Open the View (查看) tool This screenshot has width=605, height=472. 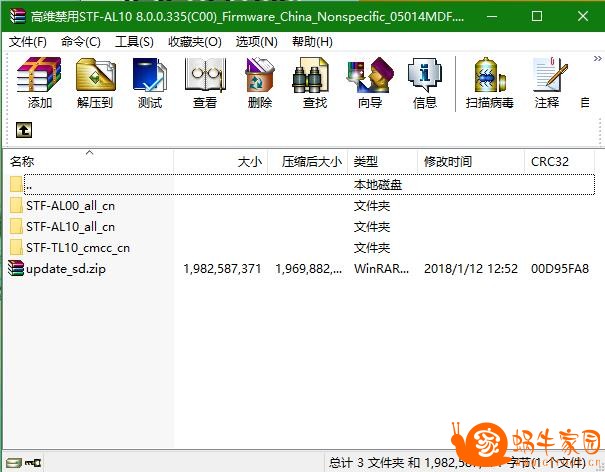pyautogui.click(x=205, y=83)
